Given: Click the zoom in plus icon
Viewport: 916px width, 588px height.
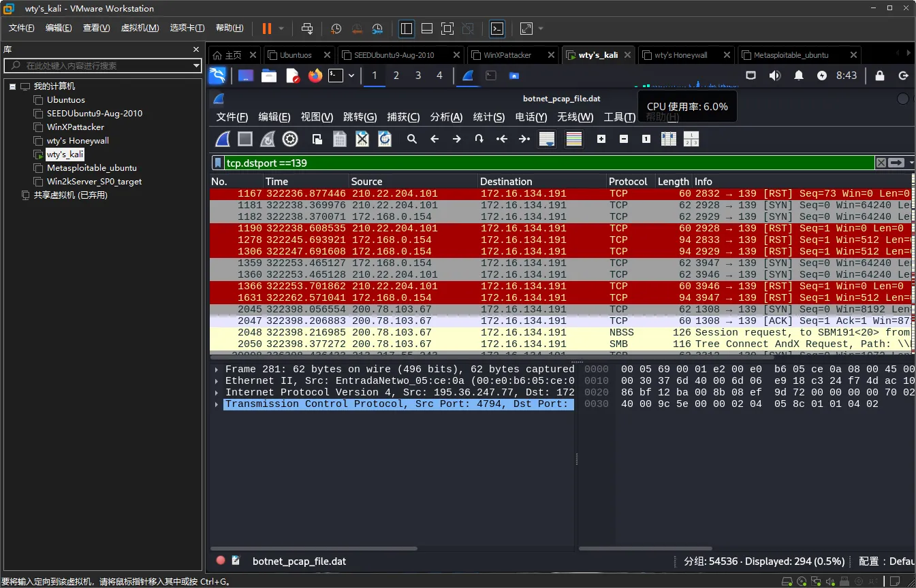Looking at the screenshot, I should [x=601, y=139].
